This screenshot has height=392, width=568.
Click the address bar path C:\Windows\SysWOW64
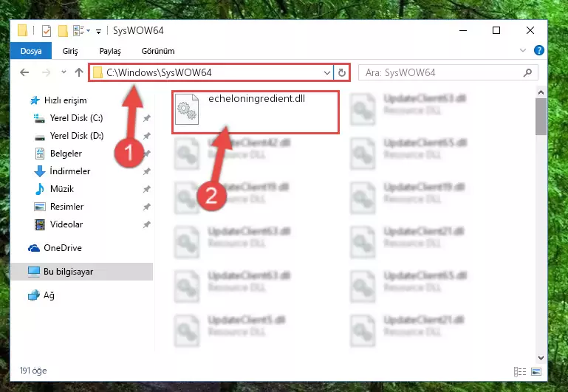tap(159, 73)
